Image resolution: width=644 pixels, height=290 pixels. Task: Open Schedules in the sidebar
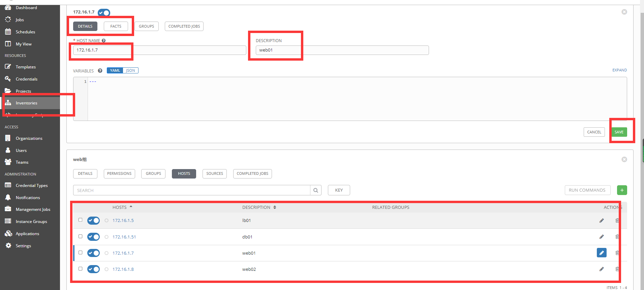(25, 32)
